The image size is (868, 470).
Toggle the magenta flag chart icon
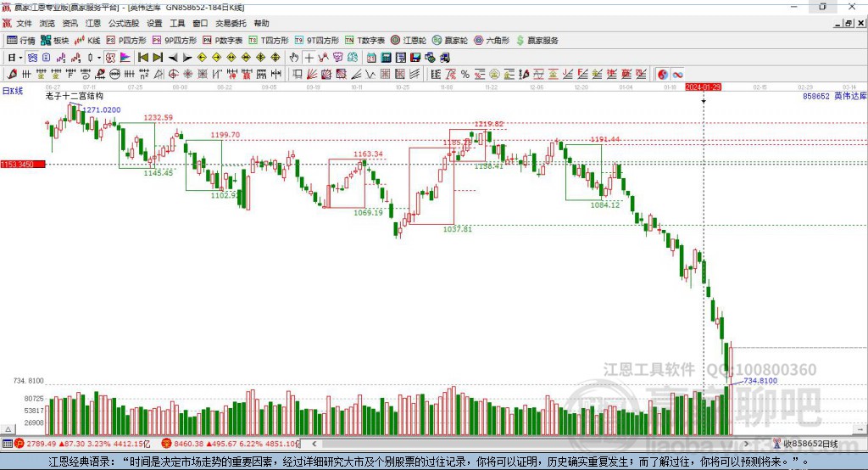[125, 58]
